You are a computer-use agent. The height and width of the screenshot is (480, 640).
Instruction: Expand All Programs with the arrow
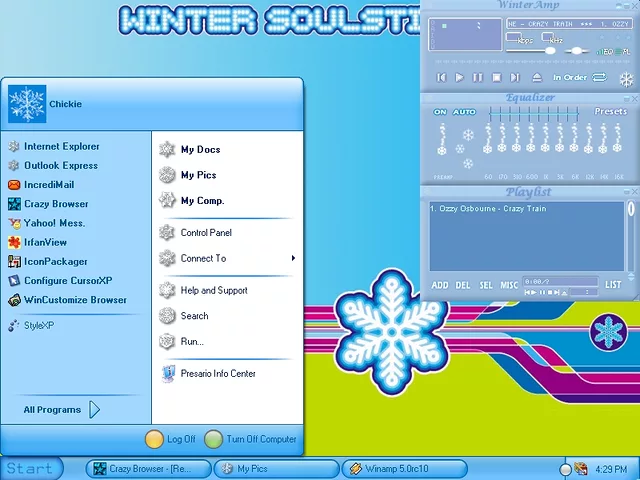[94, 409]
